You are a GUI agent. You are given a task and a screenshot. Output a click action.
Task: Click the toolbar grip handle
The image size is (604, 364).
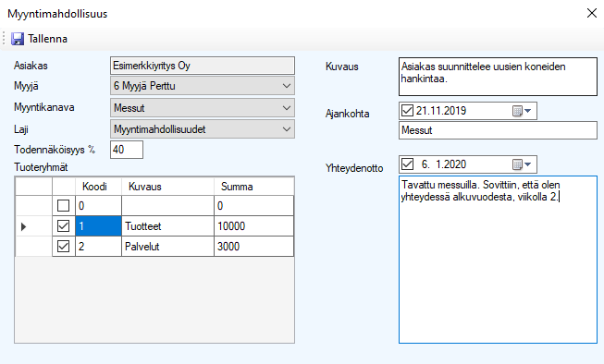pos(4,39)
